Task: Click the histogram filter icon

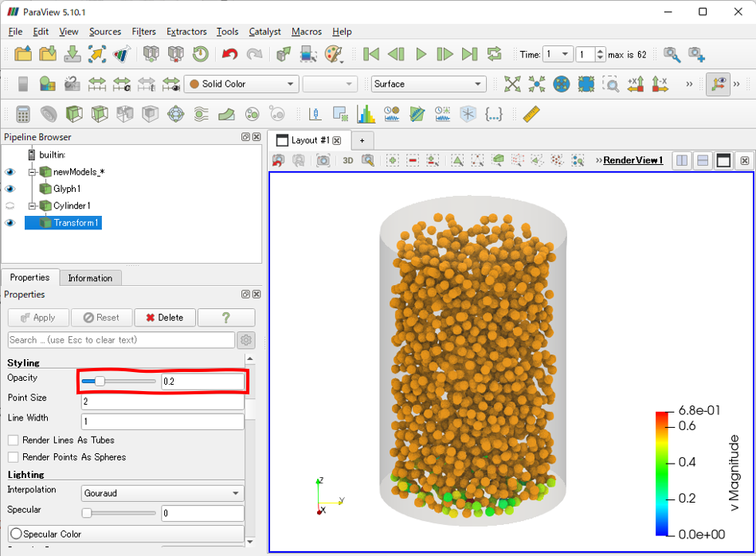Action: point(366,114)
